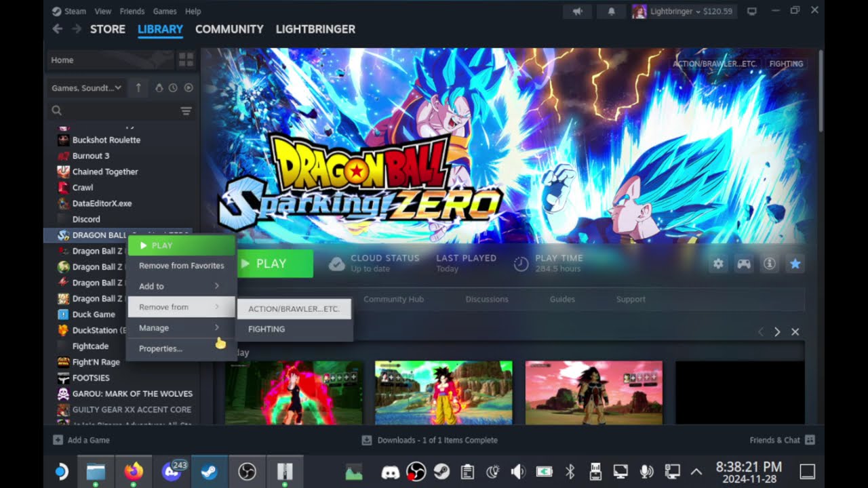Click the Add a Game plus icon

58,440
